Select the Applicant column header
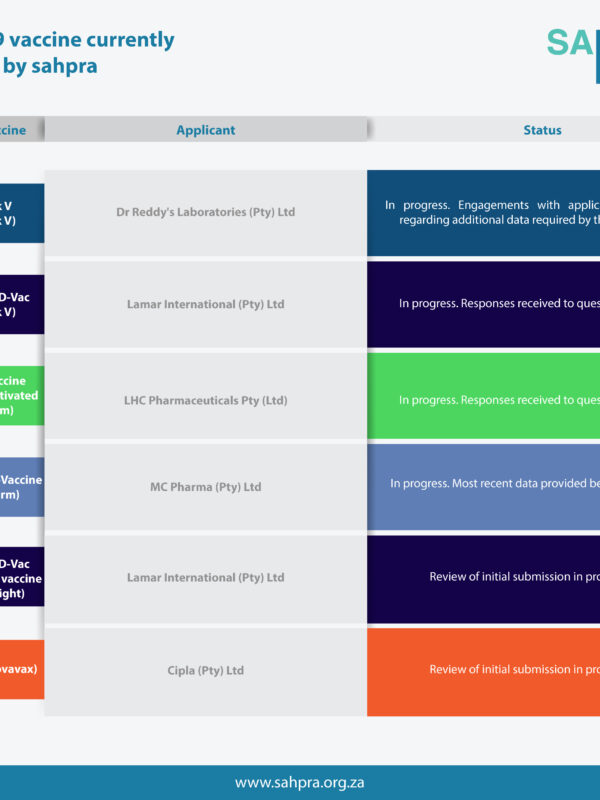Viewport: 600px width, 800px height. pos(205,130)
